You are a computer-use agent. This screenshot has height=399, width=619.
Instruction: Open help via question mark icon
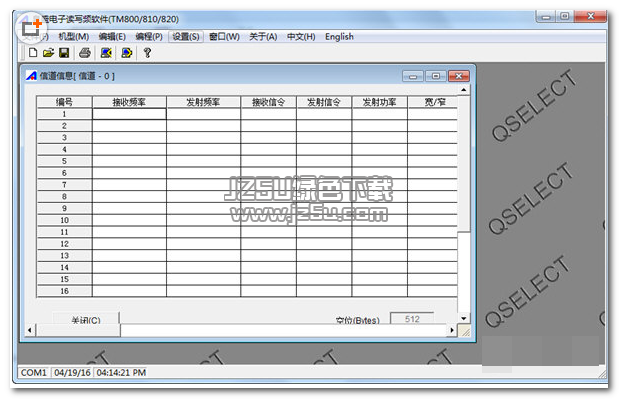(x=147, y=52)
